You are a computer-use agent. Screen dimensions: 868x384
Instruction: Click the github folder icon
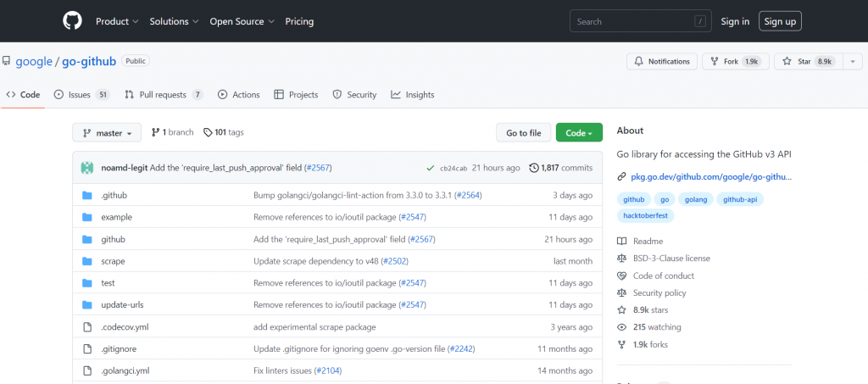87,239
